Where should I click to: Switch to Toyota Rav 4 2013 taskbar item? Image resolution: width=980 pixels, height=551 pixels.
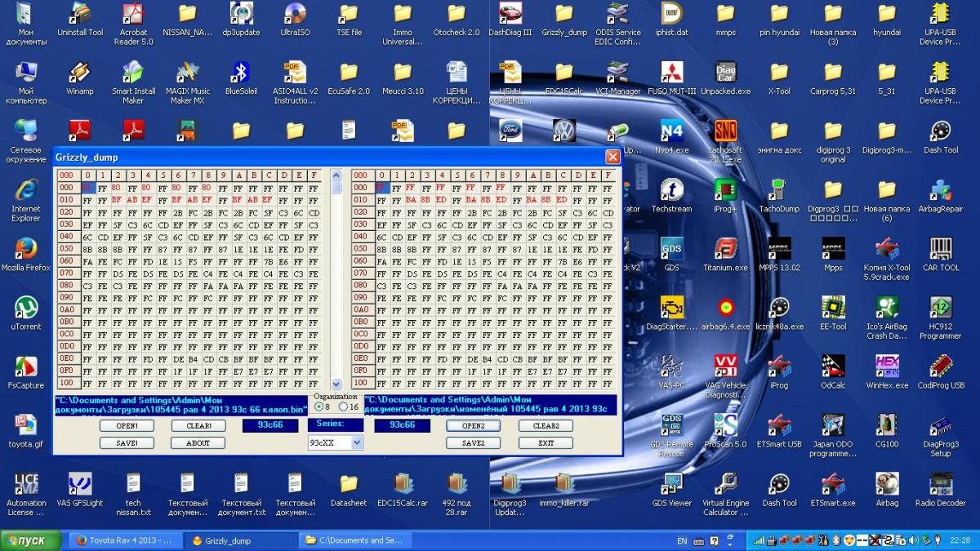click(x=124, y=540)
